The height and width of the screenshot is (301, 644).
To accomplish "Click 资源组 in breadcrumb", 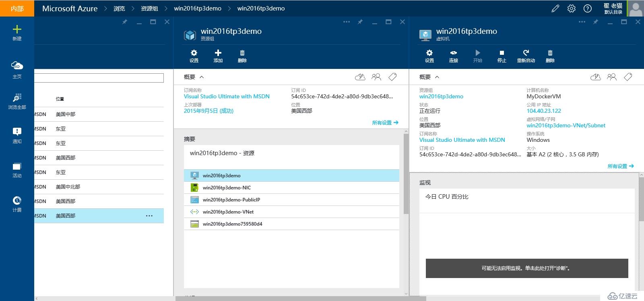I will tap(149, 8).
